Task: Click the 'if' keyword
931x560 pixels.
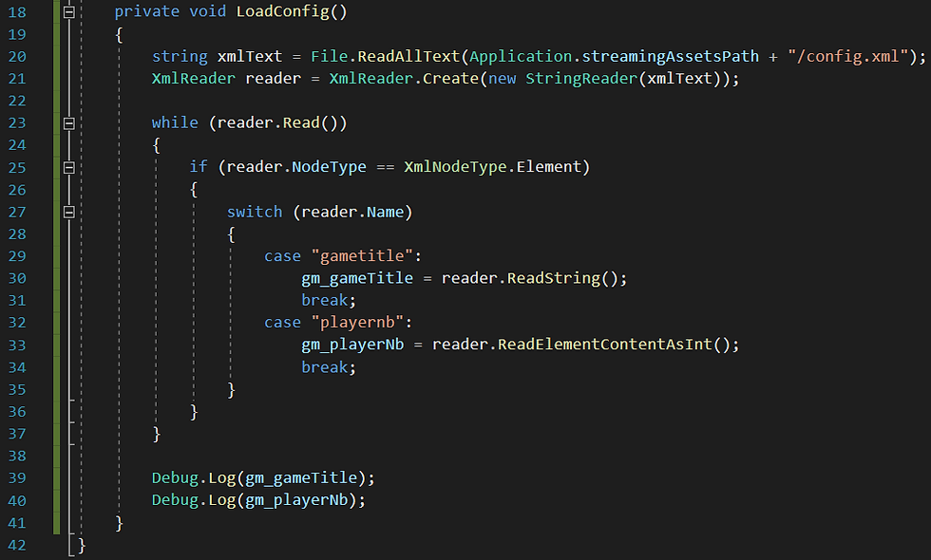Action: pos(199,167)
